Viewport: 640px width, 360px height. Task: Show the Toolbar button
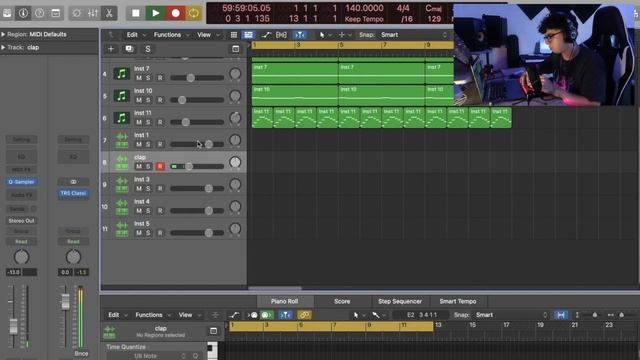pyautogui.click(x=56, y=13)
